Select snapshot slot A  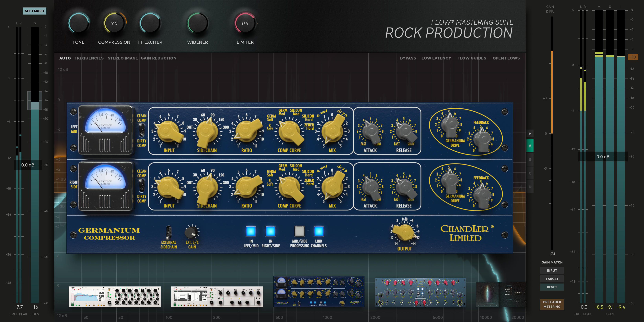tap(530, 146)
